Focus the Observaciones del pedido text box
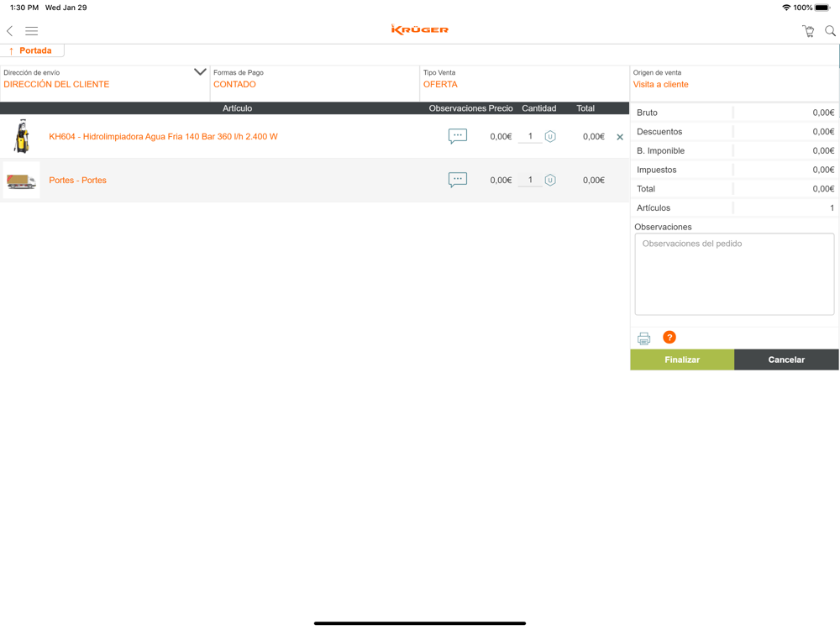Image resolution: width=840 pixels, height=630 pixels. [x=734, y=275]
